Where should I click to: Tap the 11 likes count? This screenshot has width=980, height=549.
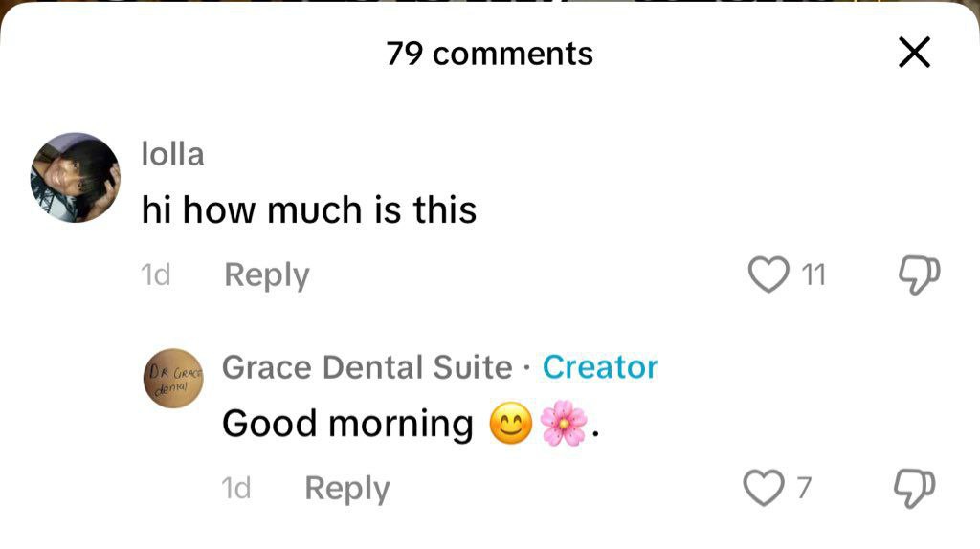click(x=812, y=276)
